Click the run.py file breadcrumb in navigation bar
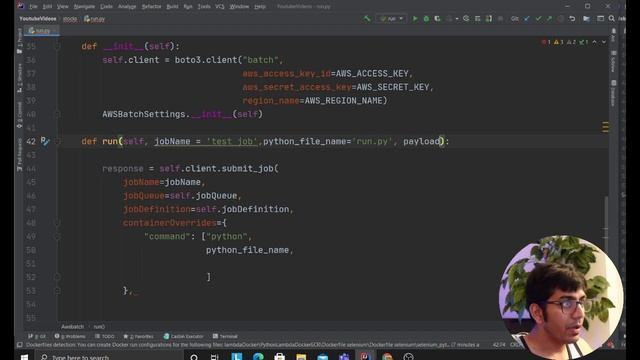 point(95,19)
